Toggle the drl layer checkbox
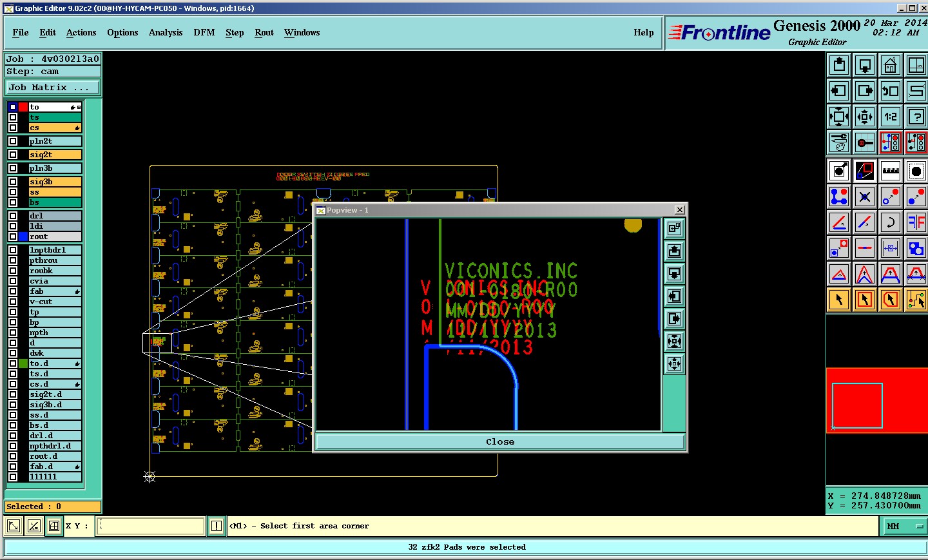This screenshot has width=928, height=560. pos(13,216)
